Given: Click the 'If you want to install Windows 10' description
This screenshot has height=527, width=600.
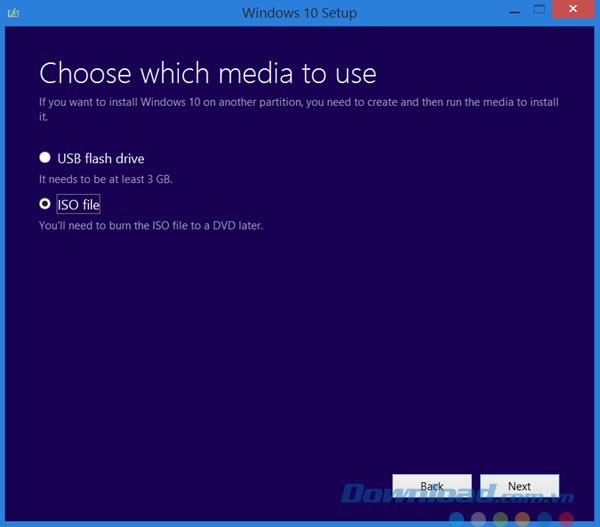Looking at the screenshot, I should pos(298,109).
